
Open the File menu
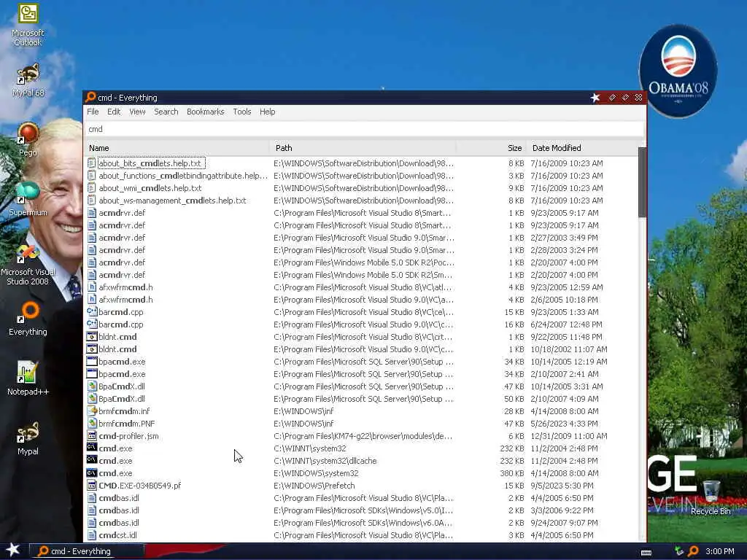tap(93, 112)
